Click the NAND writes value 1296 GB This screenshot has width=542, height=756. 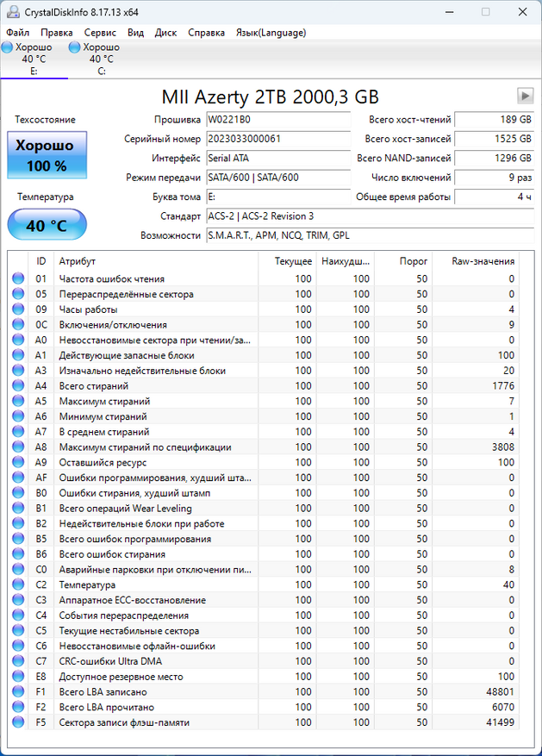pos(495,158)
